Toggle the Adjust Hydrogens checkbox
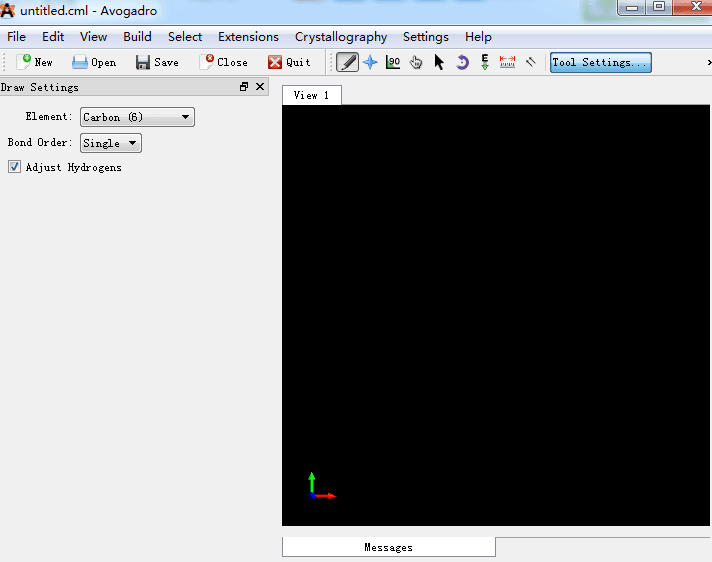Viewport: 712px width, 562px height. (15, 168)
